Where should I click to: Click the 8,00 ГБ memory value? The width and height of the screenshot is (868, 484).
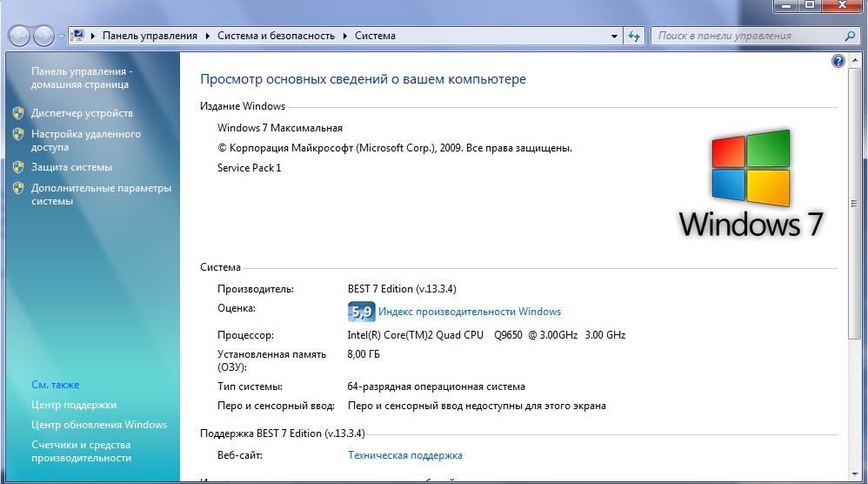[364, 354]
